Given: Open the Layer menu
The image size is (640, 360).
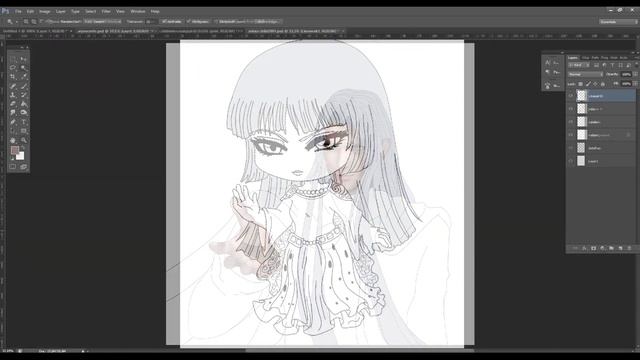Looking at the screenshot, I should tap(60, 11).
